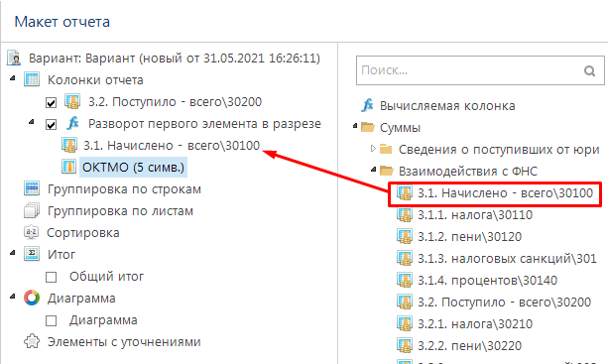Viewport: 608px width, 364px height.
Task: Select Взаимодействия с ФНС label
Action: click(x=468, y=171)
